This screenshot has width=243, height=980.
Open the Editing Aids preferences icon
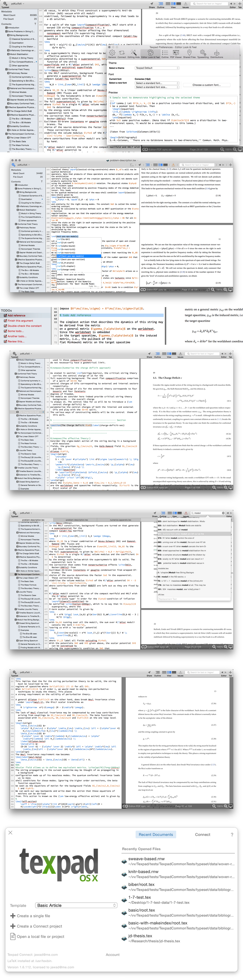tap(133, 54)
